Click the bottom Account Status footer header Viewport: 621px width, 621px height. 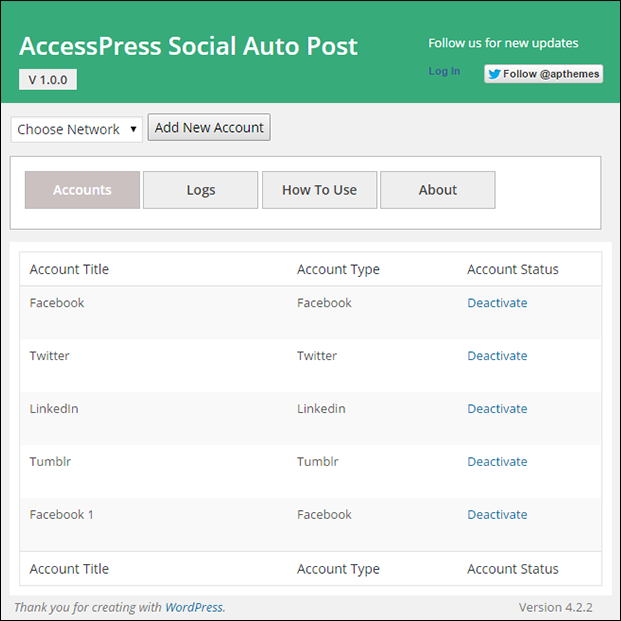(513, 569)
